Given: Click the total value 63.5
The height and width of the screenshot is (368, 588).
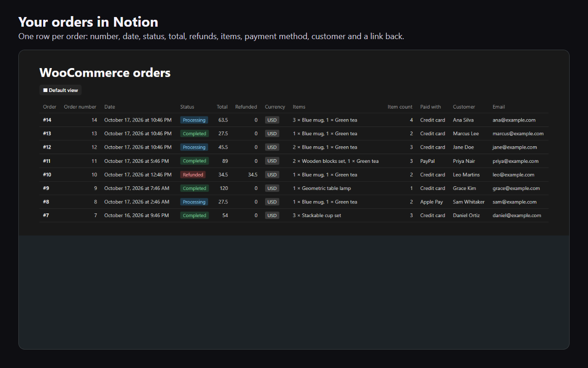Looking at the screenshot, I should click(x=223, y=120).
